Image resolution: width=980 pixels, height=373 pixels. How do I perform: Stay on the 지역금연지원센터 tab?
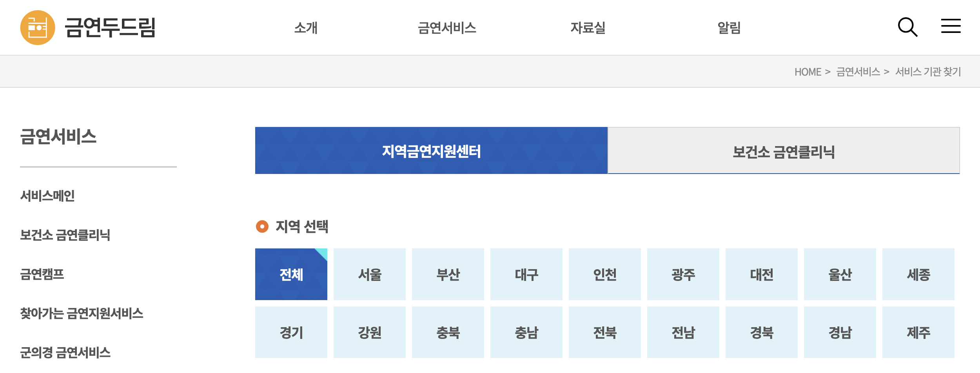click(431, 150)
